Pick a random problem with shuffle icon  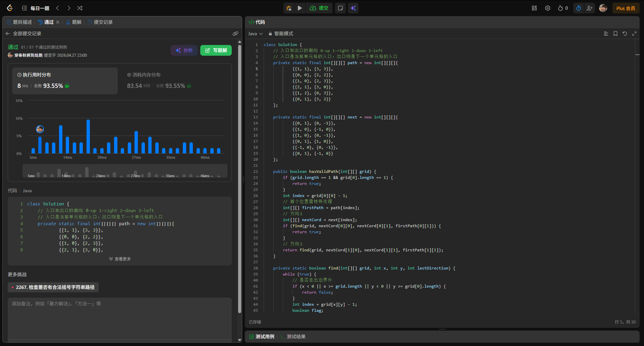(80, 8)
